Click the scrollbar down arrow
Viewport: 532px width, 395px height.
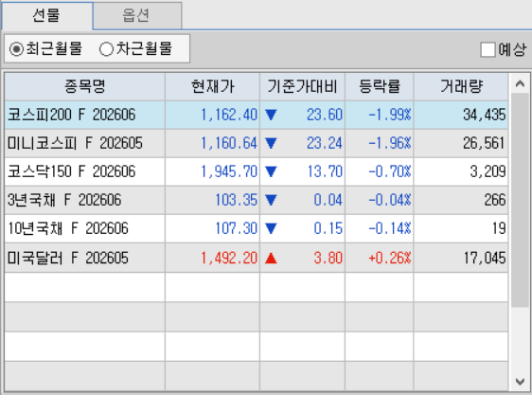click(520, 382)
